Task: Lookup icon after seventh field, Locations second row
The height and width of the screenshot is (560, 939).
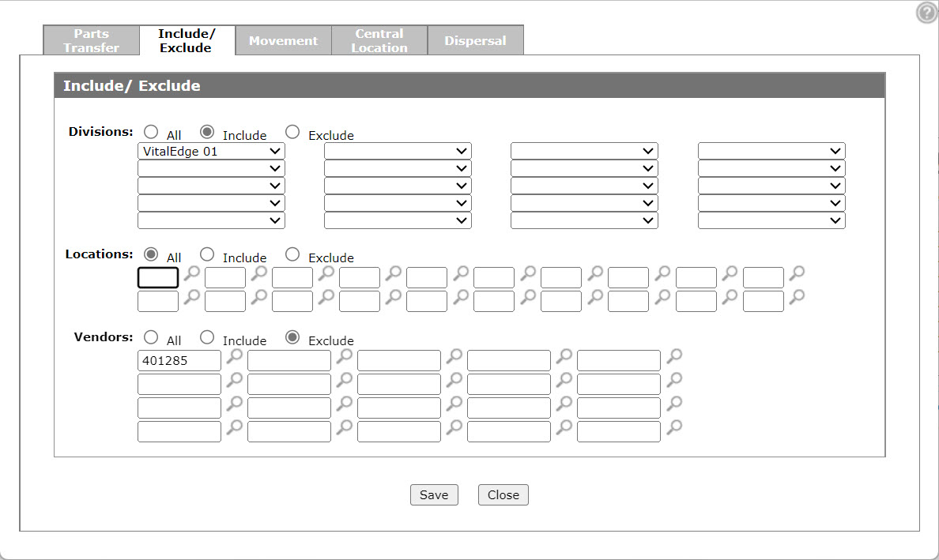Action: [594, 297]
